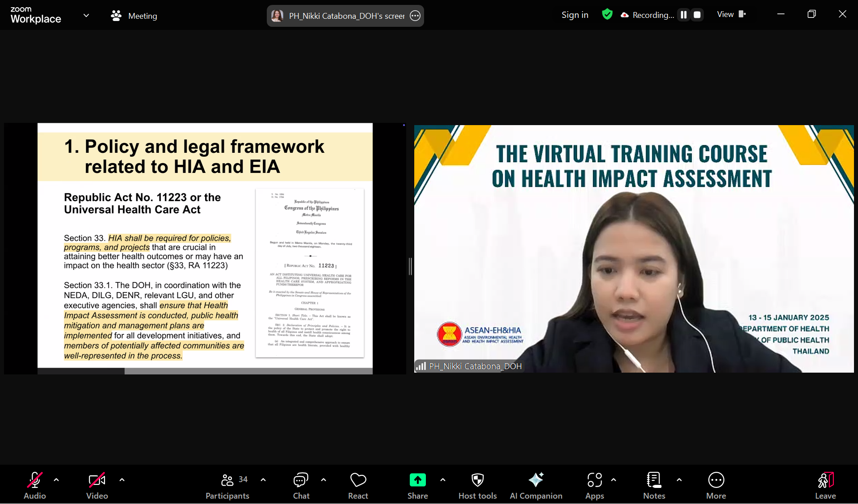Open the Notes panel
This screenshot has height=504, width=858.
click(x=654, y=485)
